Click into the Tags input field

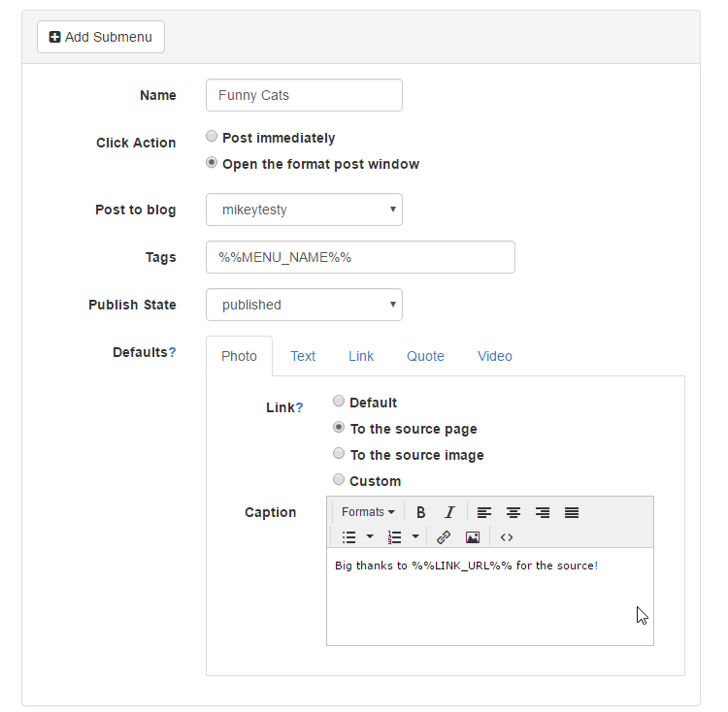(360, 257)
